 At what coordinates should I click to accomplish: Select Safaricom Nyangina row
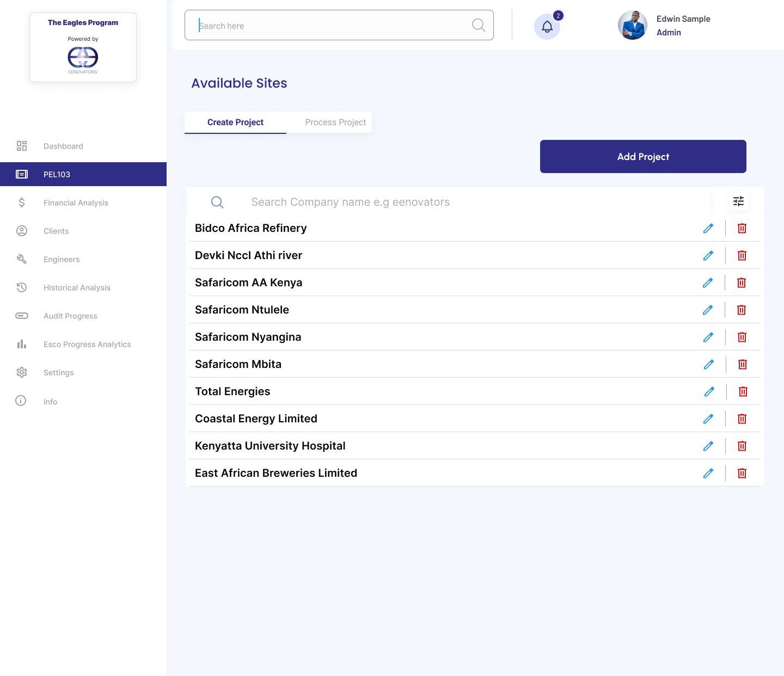coord(474,337)
